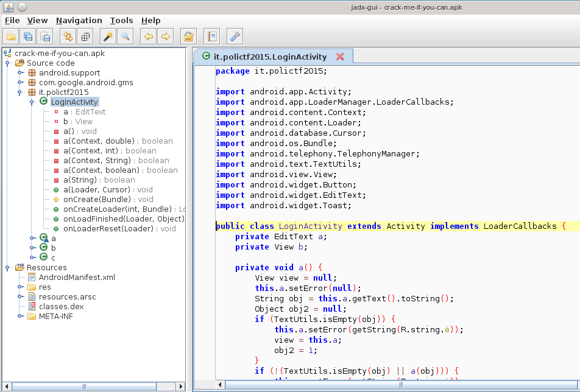Click the Export project disk icon
The image size is (580, 392).
click(45, 37)
